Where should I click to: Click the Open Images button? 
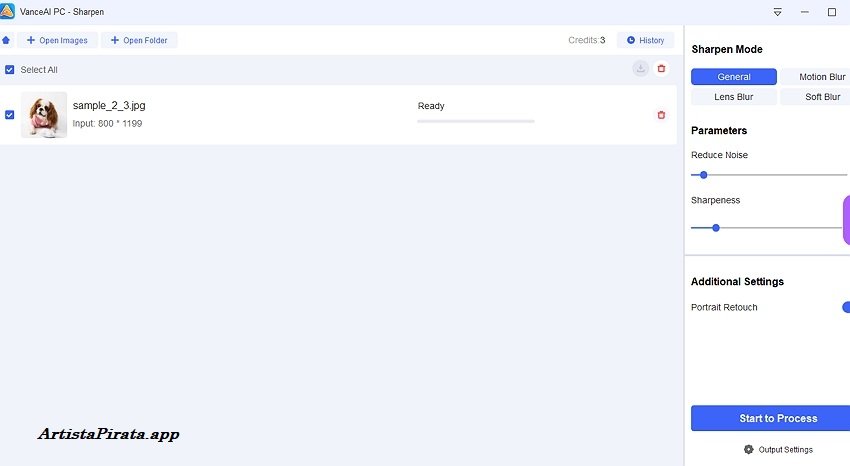pos(56,40)
